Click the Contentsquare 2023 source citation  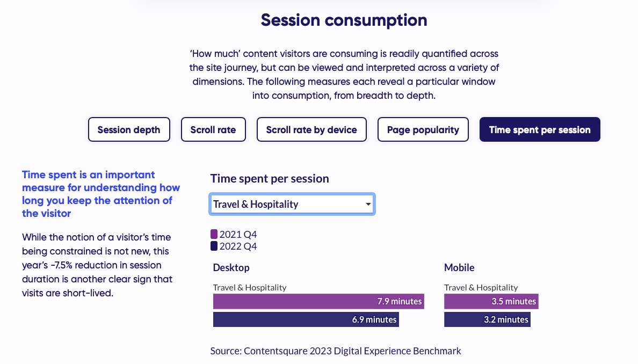point(336,351)
